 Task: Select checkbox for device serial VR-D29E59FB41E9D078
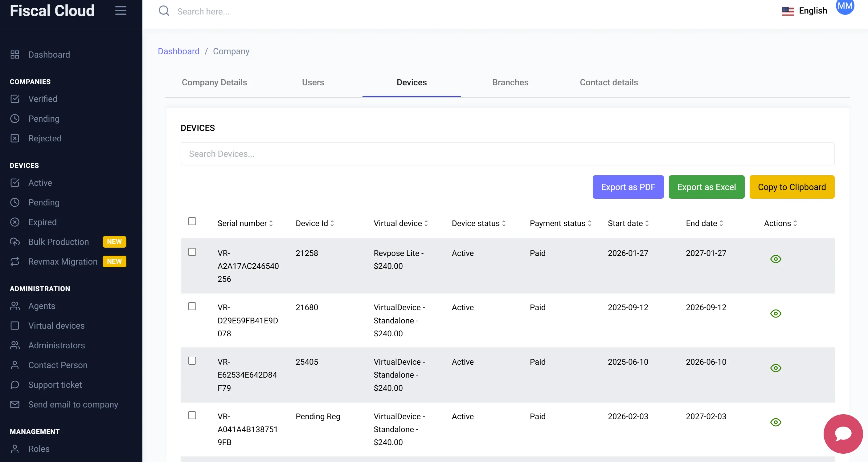tap(192, 306)
